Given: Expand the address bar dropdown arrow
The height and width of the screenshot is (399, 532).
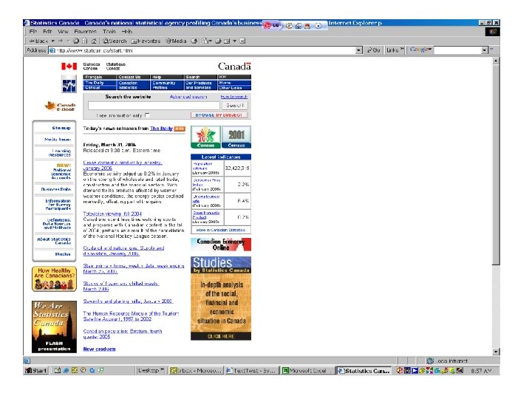Looking at the screenshot, I should [359, 50].
